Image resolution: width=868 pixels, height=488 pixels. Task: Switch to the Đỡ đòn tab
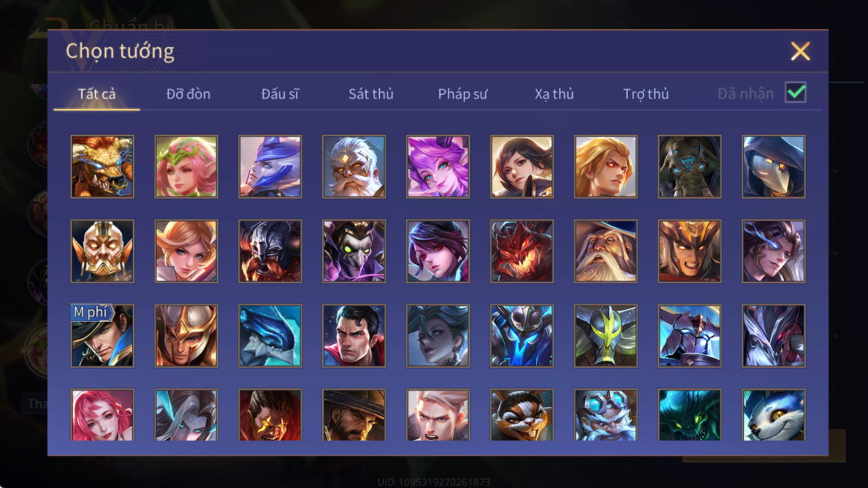coord(188,94)
